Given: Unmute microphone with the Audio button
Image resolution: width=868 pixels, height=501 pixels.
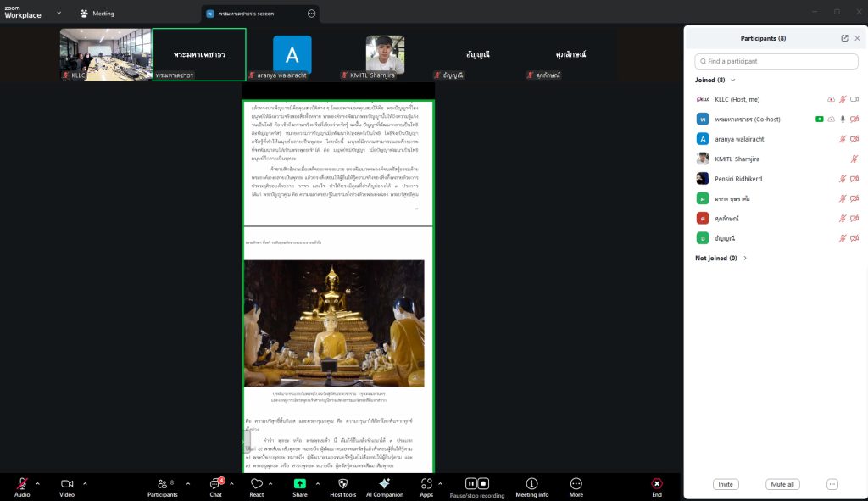Looking at the screenshot, I should pyautogui.click(x=22, y=484).
